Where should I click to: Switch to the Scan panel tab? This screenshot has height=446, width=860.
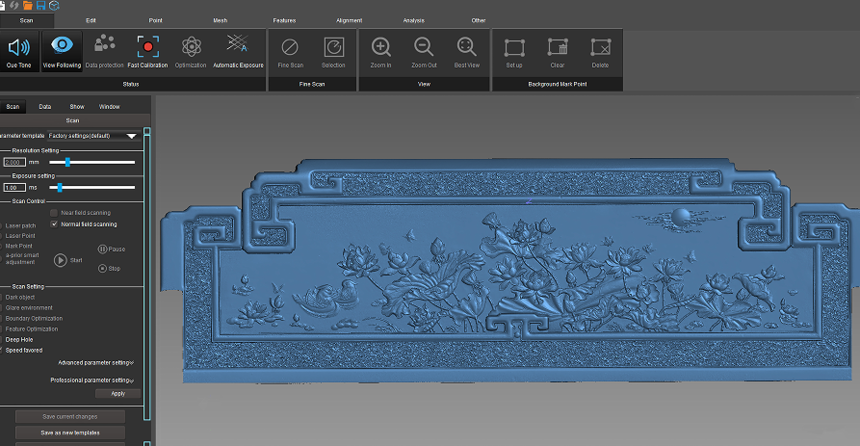pyautogui.click(x=12, y=106)
